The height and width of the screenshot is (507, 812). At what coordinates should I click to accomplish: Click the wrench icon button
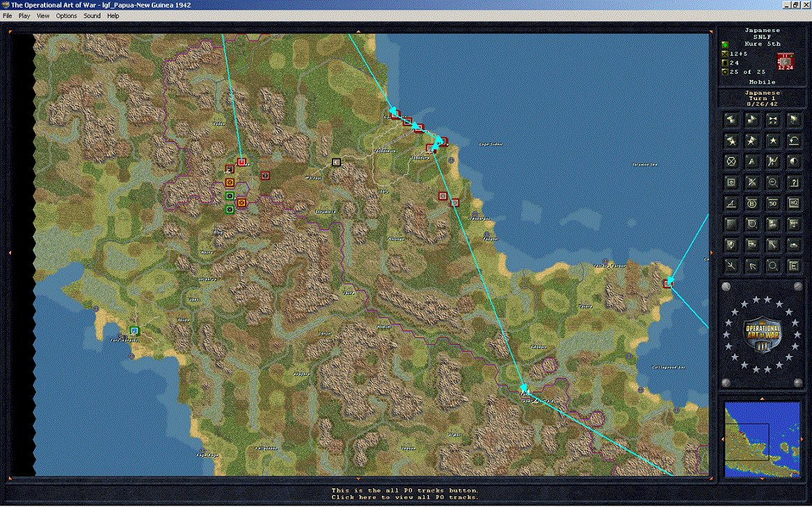tap(772, 245)
